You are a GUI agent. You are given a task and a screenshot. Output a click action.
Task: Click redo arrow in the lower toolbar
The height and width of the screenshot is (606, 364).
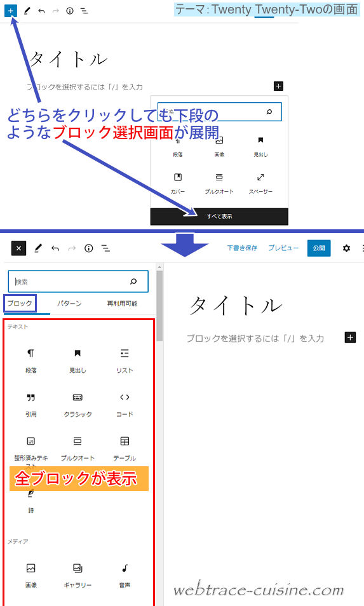click(x=72, y=248)
